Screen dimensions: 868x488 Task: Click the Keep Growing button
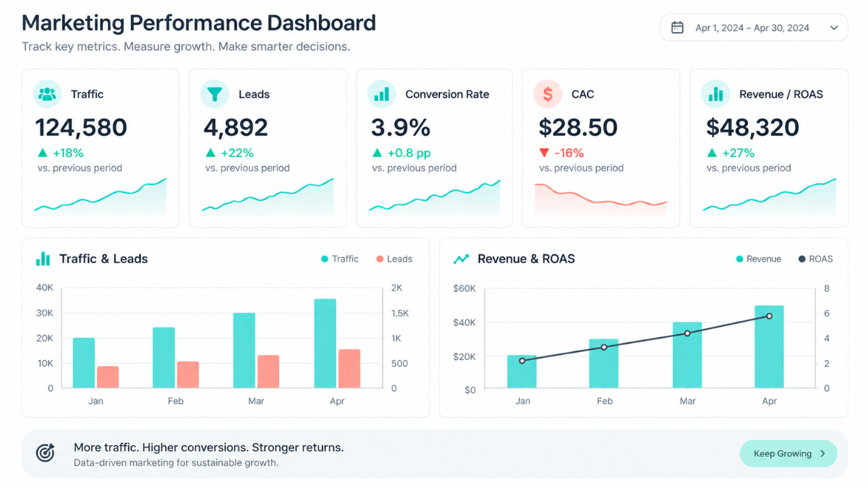click(788, 453)
